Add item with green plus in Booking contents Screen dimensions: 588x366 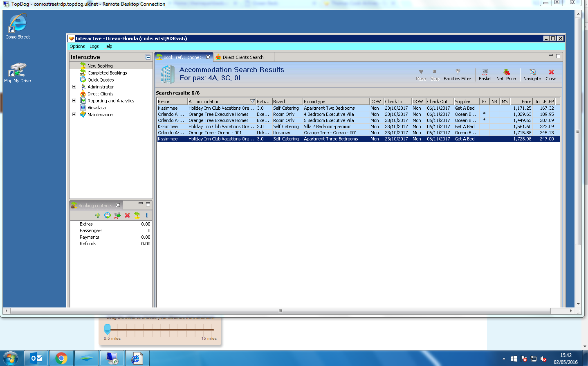pyautogui.click(x=98, y=215)
